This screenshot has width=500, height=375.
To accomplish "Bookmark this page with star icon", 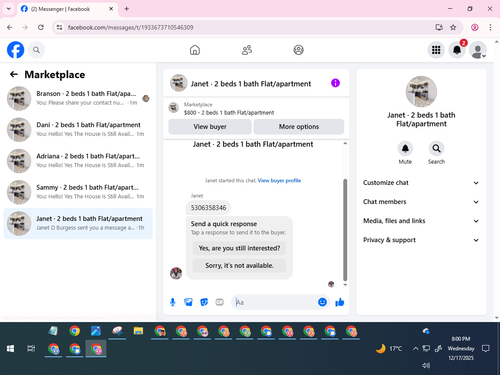I will point(453,27).
